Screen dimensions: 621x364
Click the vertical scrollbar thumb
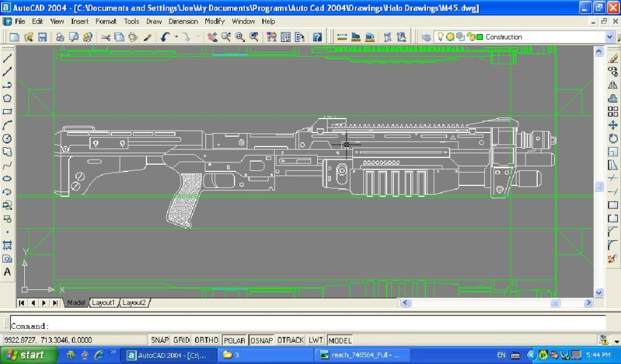pos(599,186)
